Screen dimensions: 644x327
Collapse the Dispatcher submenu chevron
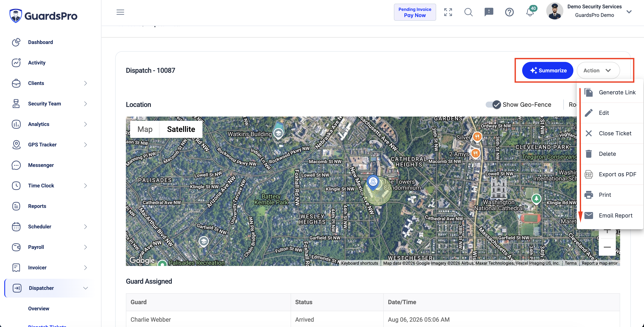[86, 288]
